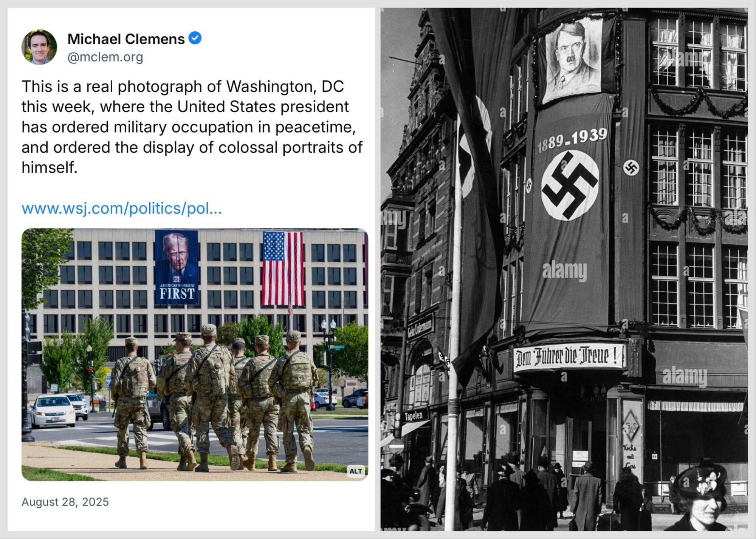Click the large American flag on the building

283,269
